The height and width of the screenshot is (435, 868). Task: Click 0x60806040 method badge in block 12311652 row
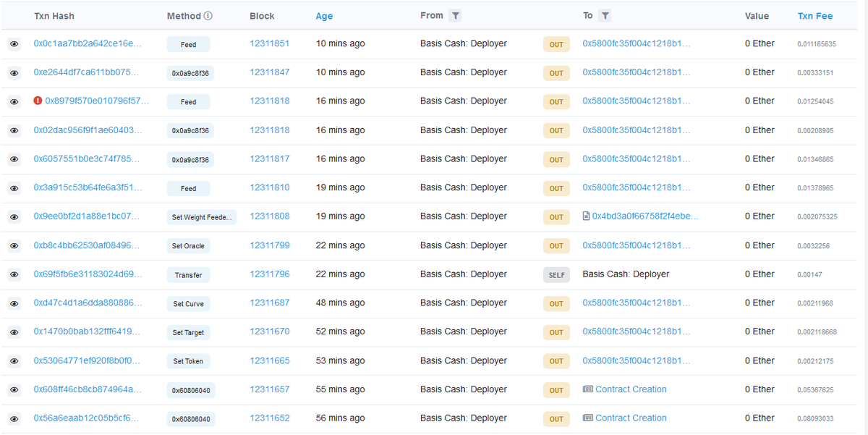click(191, 419)
